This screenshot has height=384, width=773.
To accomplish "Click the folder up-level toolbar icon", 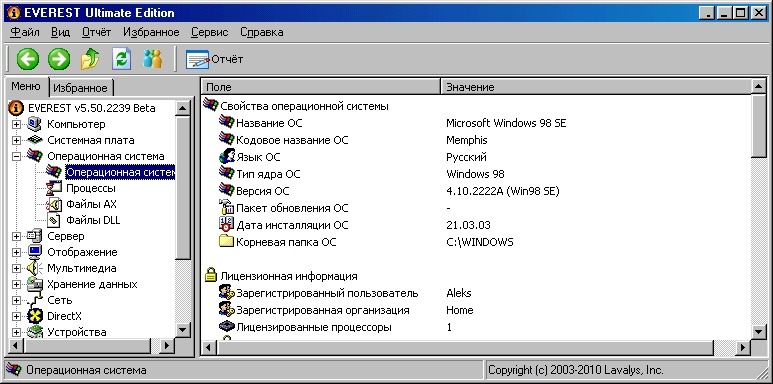I will coord(90,60).
